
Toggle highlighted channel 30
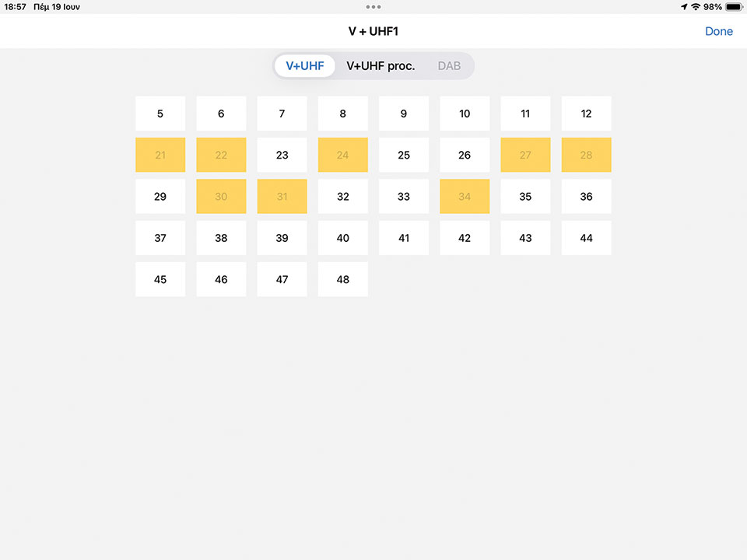221,196
